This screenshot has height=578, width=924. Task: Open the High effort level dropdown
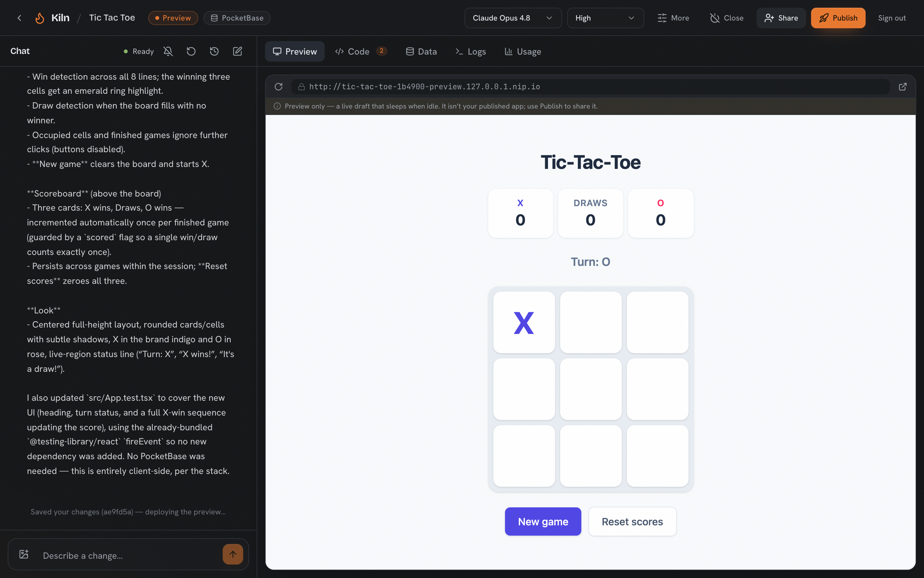(605, 18)
